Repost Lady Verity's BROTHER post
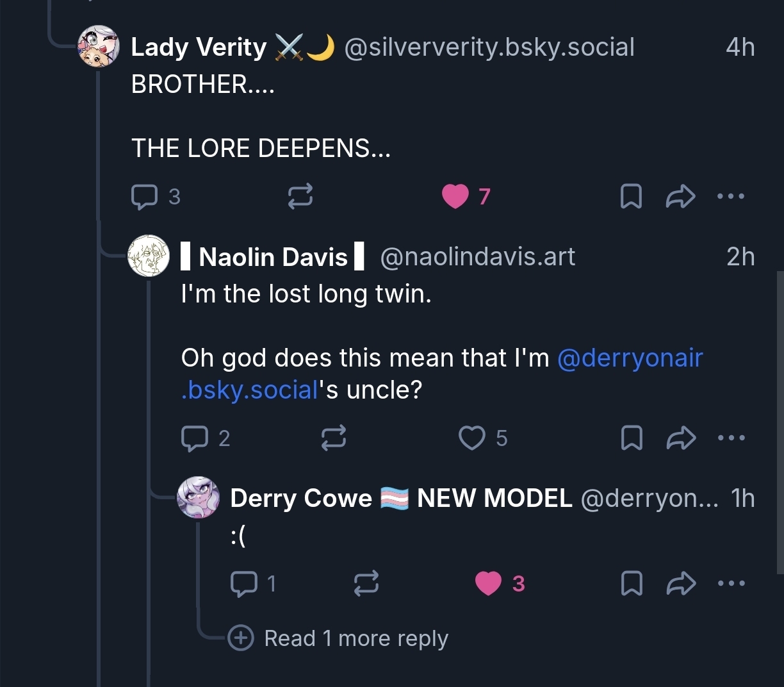 point(300,196)
